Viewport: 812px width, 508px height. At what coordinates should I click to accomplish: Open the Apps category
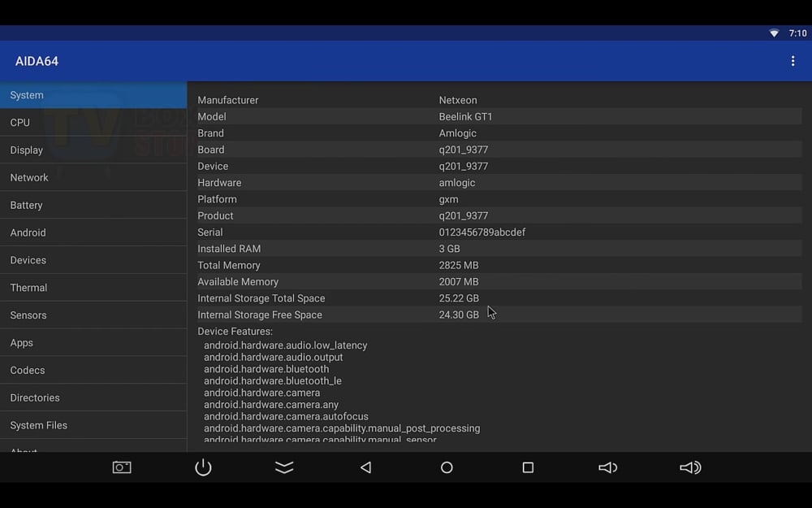[x=93, y=342]
